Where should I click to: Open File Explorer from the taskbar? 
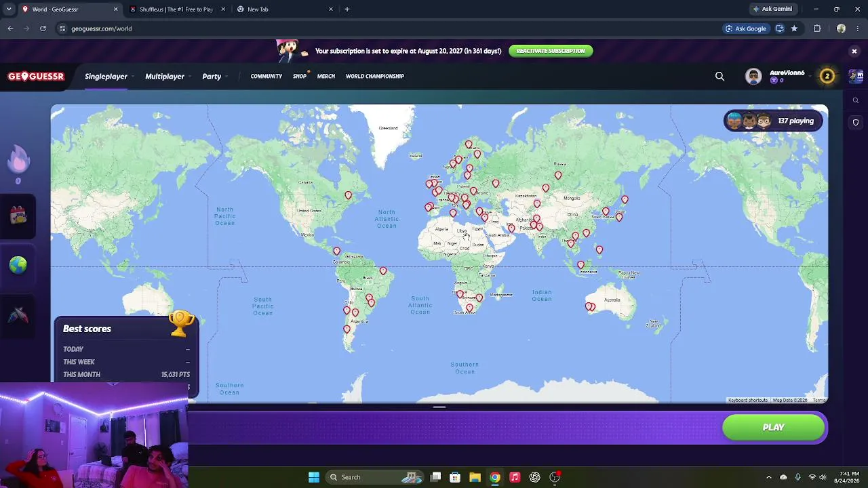(x=475, y=477)
